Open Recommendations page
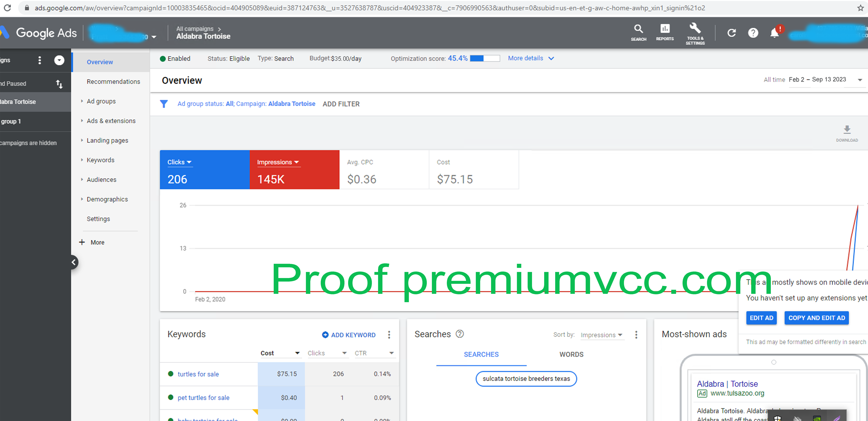Image resolution: width=868 pixels, height=421 pixels. pos(113,82)
